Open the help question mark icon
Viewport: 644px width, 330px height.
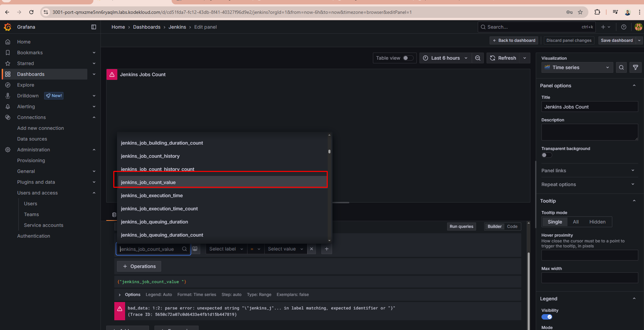click(x=624, y=27)
